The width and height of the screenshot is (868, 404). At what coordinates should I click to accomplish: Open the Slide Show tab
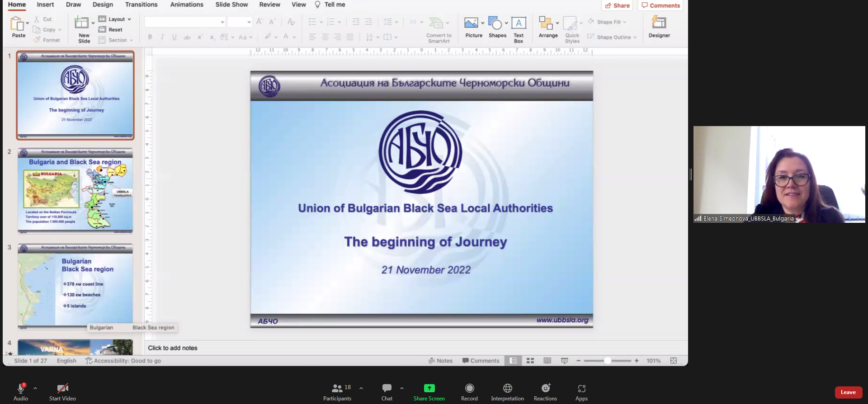pos(231,5)
